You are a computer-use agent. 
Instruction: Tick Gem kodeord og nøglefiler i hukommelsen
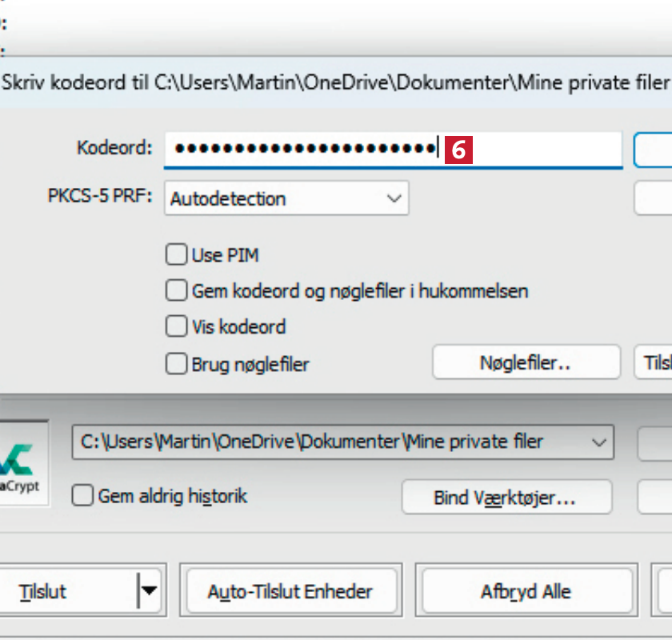(x=175, y=290)
